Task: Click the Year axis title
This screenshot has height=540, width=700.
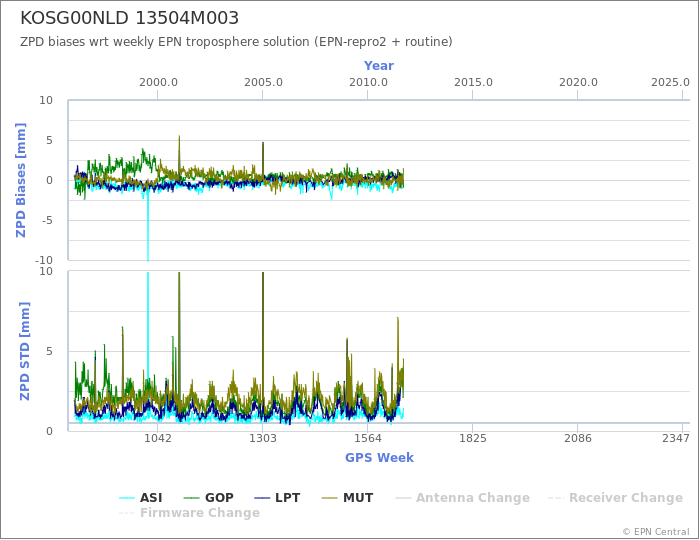Action: coord(379,66)
